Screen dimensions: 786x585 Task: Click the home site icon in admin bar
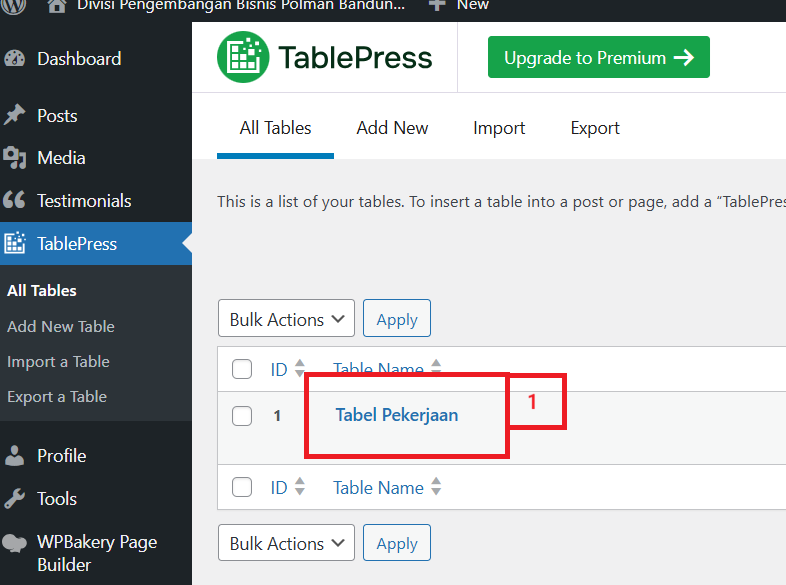click(x=57, y=5)
